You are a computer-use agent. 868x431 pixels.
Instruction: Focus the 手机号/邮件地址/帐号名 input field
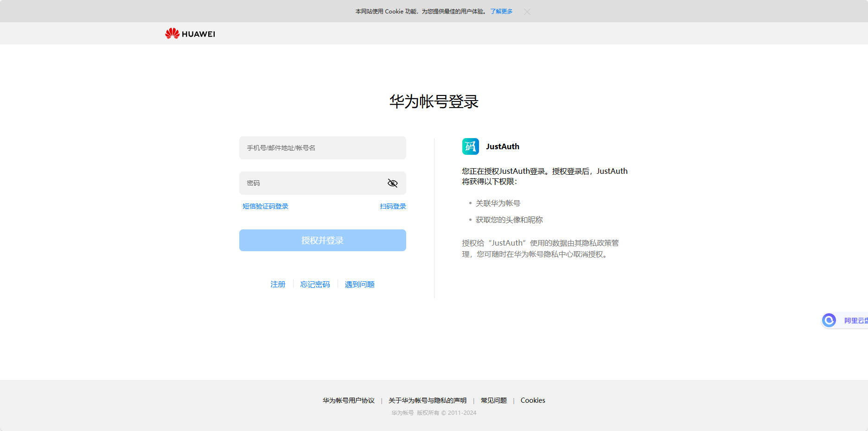click(x=323, y=148)
